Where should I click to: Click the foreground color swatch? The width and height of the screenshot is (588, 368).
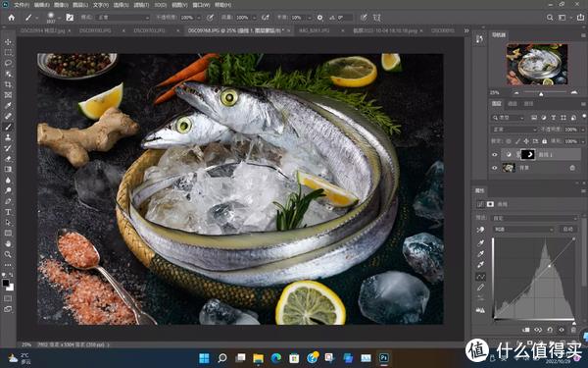tap(6, 283)
